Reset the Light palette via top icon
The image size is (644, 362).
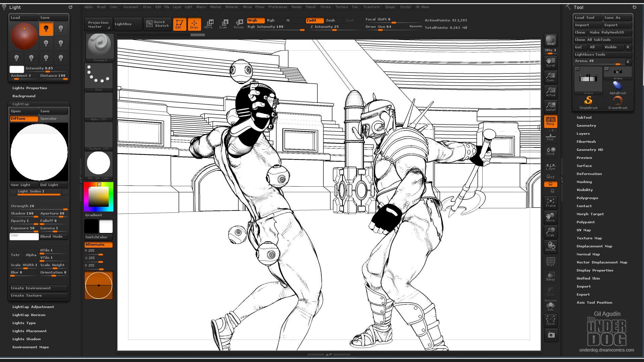70,7
